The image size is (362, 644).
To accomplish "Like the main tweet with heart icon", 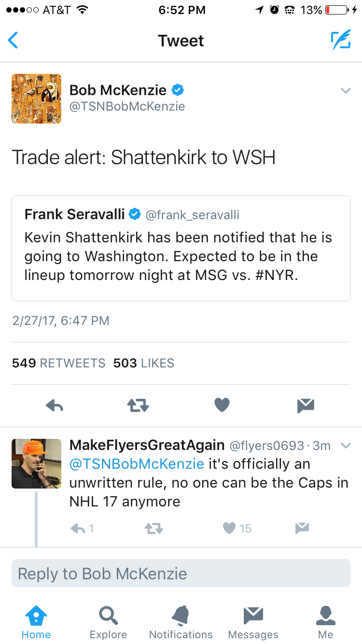I will click(222, 406).
